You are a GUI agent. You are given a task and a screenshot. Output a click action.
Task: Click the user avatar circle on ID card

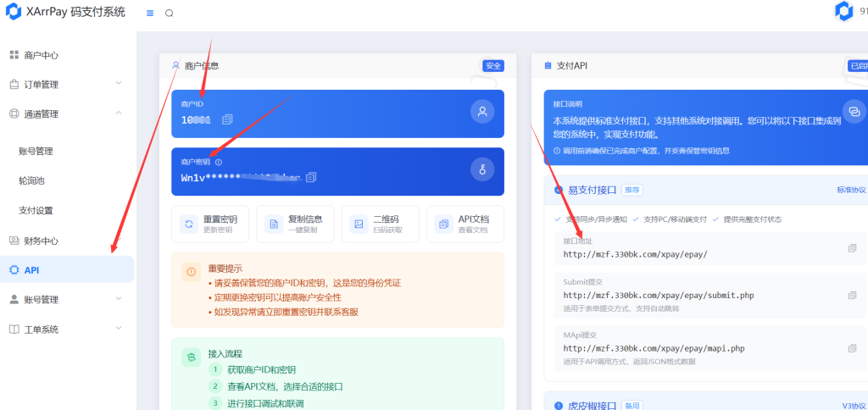click(x=482, y=112)
